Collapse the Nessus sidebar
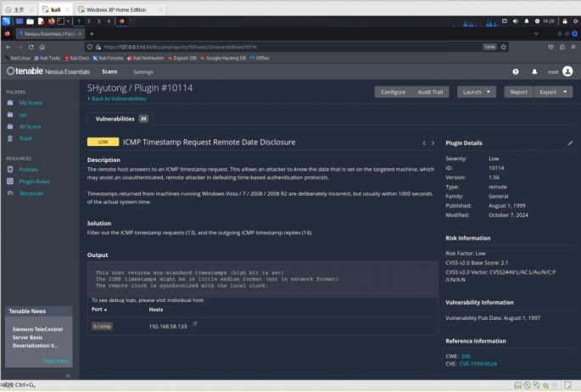Screen dimensions: 581x392 68,376
